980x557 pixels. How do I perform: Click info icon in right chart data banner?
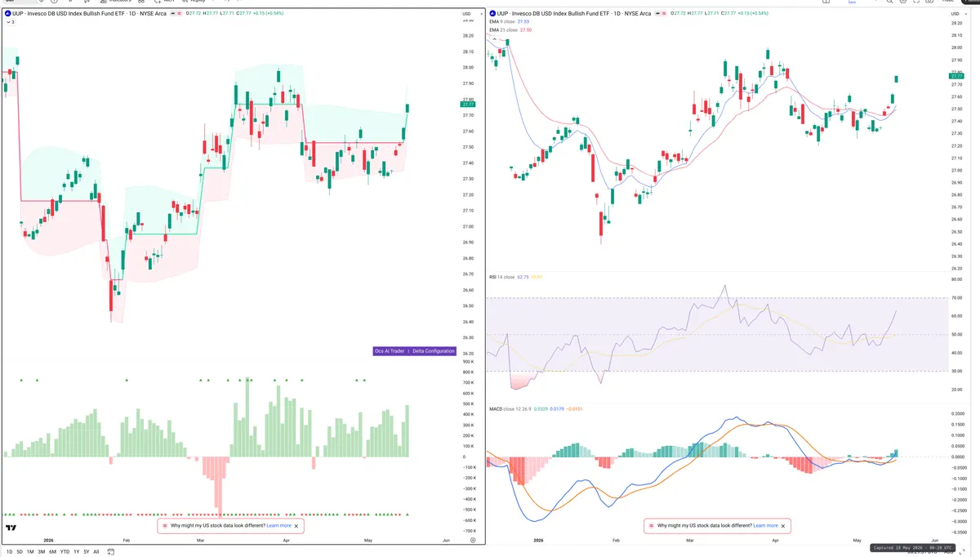point(651,526)
